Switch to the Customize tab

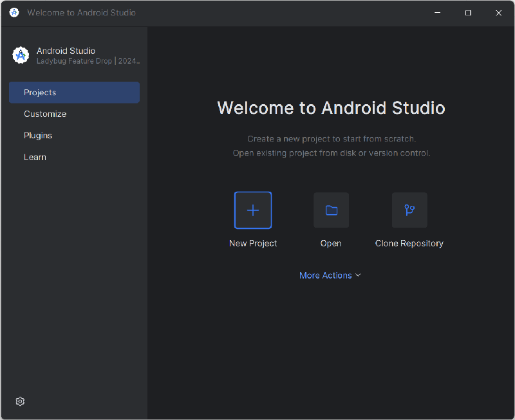(x=74, y=114)
